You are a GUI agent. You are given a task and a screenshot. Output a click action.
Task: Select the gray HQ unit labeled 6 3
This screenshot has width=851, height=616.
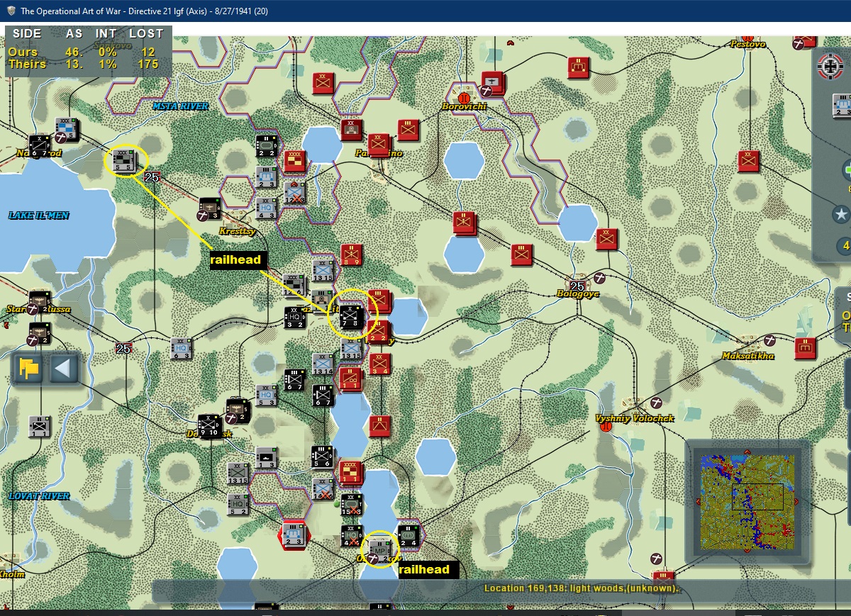[182, 348]
